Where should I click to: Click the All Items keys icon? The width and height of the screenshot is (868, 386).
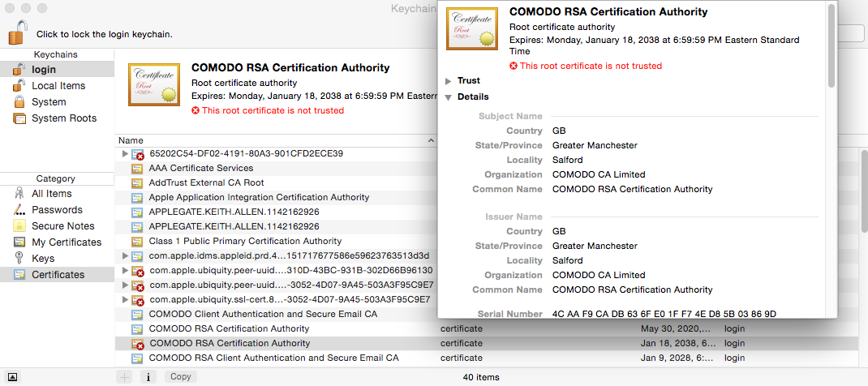click(x=19, y=194)
